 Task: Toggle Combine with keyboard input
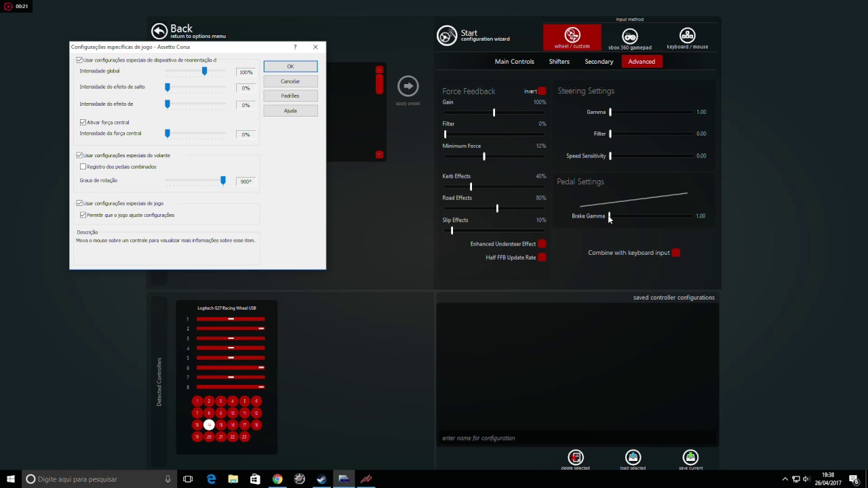click(675, 253)
